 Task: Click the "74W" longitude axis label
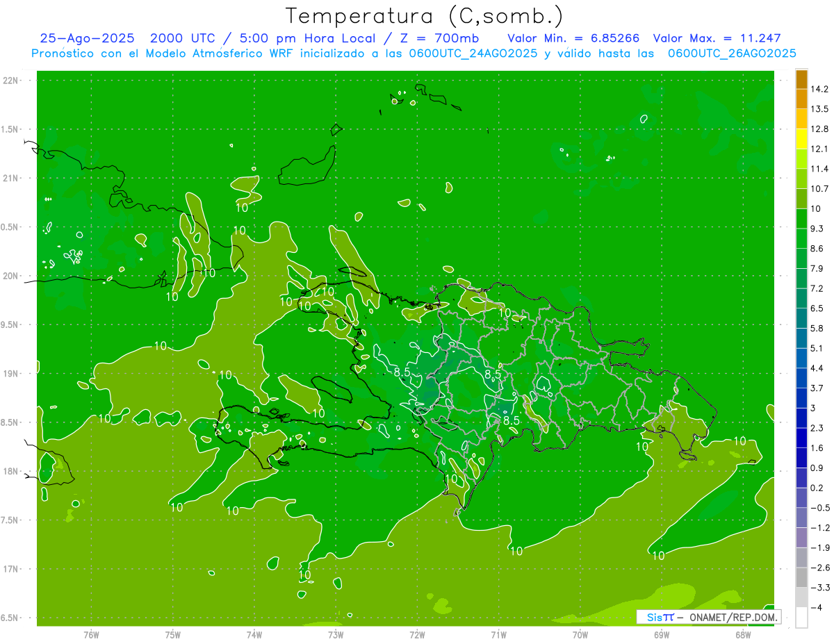tap(254, 635)
